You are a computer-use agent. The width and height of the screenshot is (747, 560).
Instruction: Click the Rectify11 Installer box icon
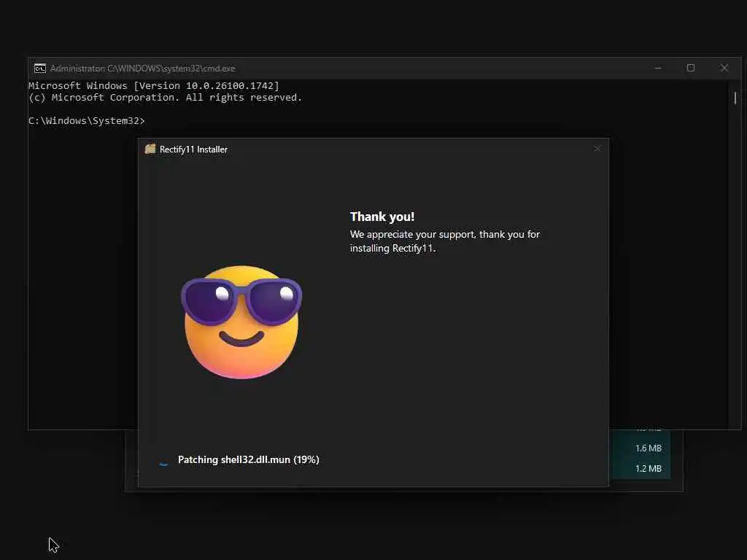(150, 149)
